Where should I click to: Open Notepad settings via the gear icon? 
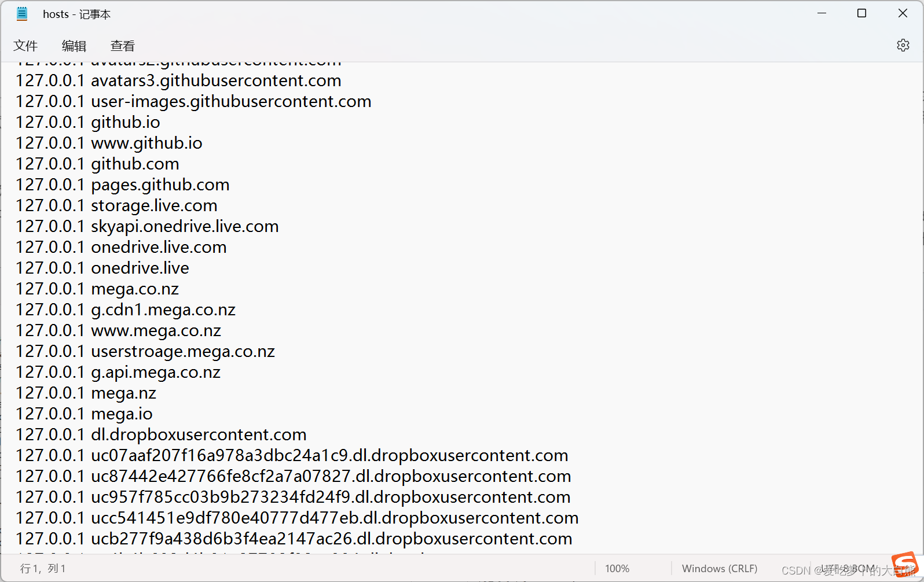pyautogui.click(x=903, y=45)
